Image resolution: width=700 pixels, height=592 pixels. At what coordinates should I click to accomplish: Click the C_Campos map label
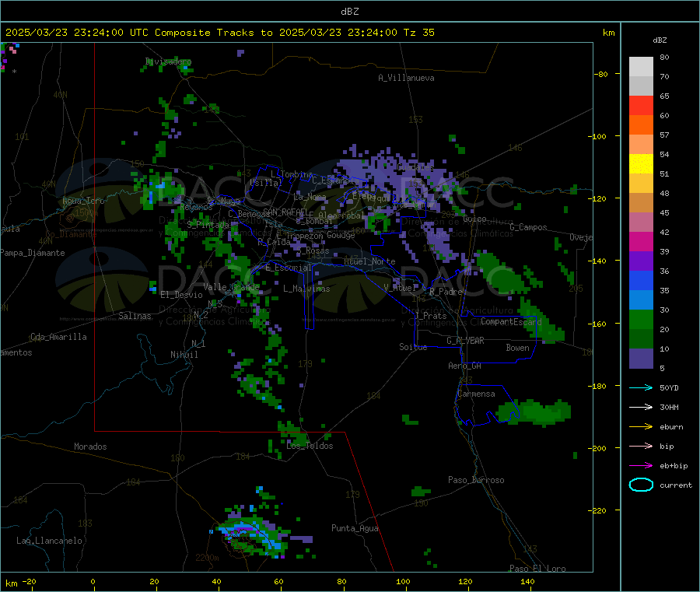pos(528,227)
